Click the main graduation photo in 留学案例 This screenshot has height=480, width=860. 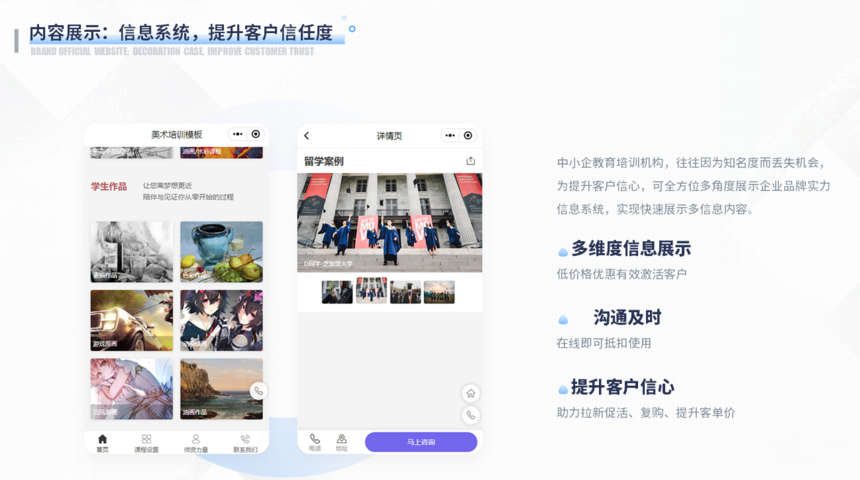coord(389,222)
